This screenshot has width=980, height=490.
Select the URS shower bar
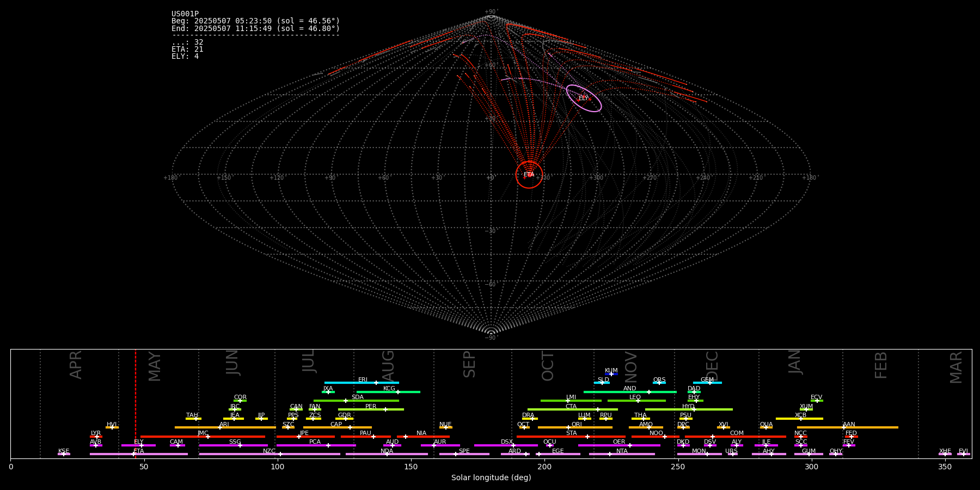(x=733, y=454)
